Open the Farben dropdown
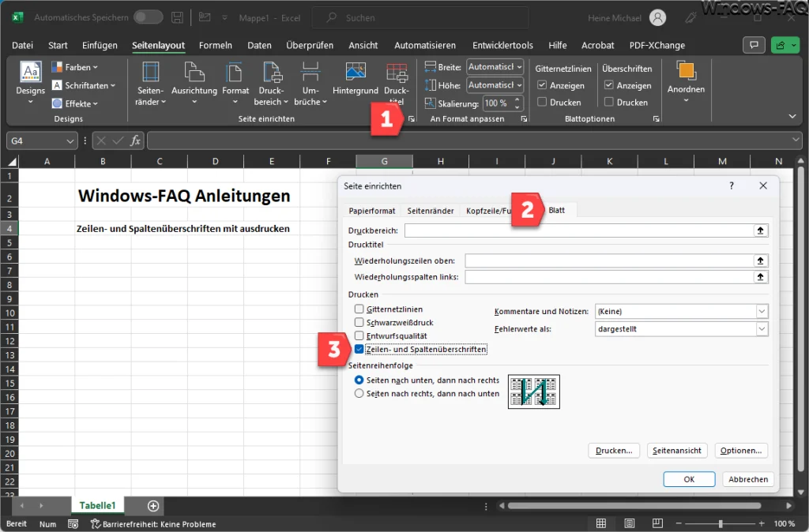 (x=75, y=67)
